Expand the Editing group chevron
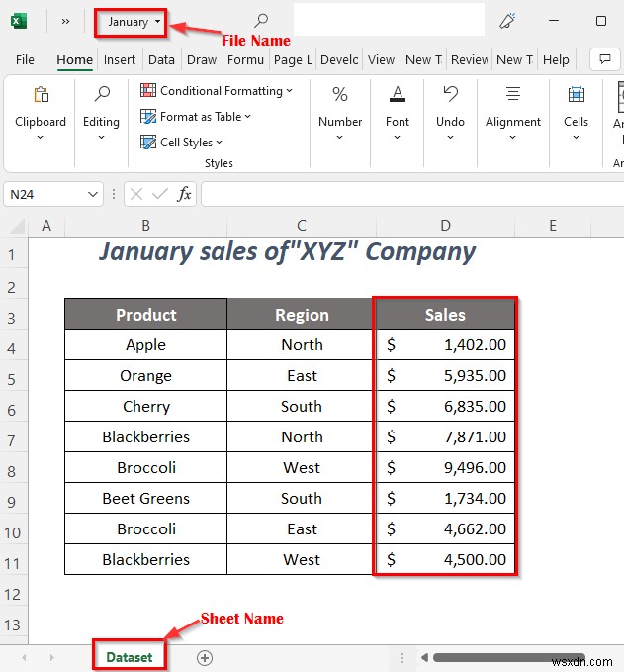Image resolution: width=624 pixels, height=672 pixels. (101, 138)
